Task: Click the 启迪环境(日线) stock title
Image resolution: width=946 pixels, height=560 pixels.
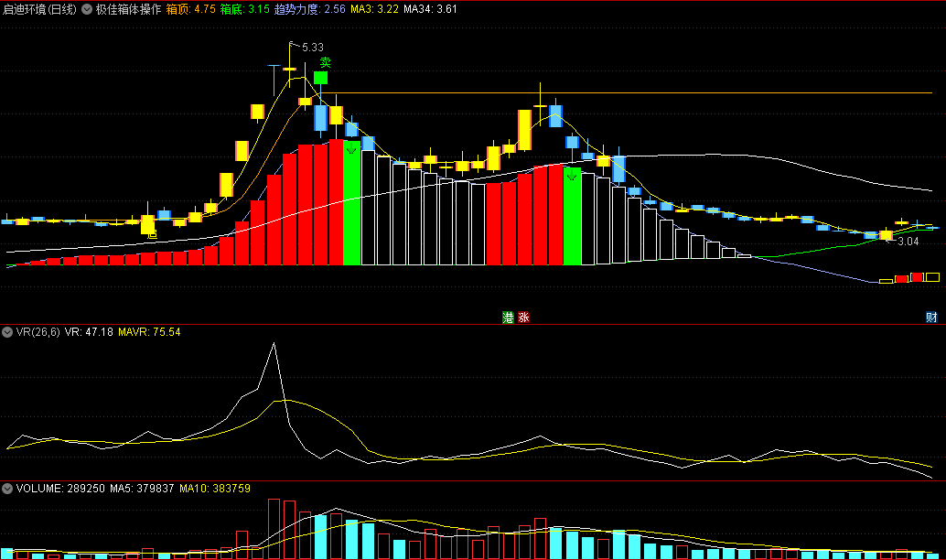Action: pos(40,9)
